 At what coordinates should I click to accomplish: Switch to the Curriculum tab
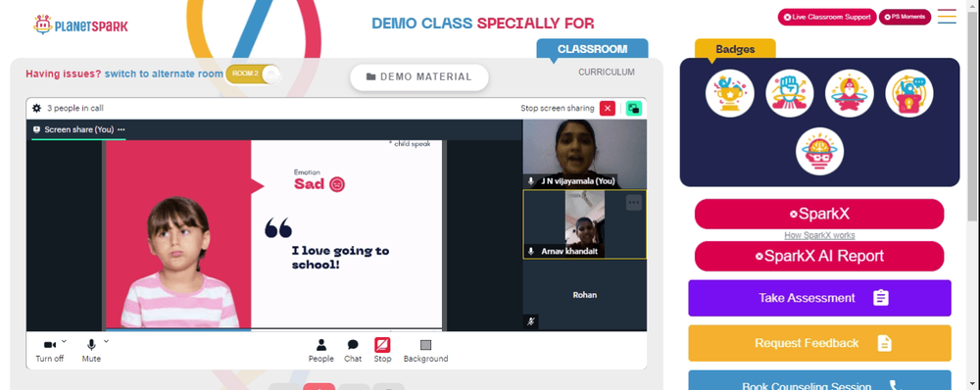607,73
